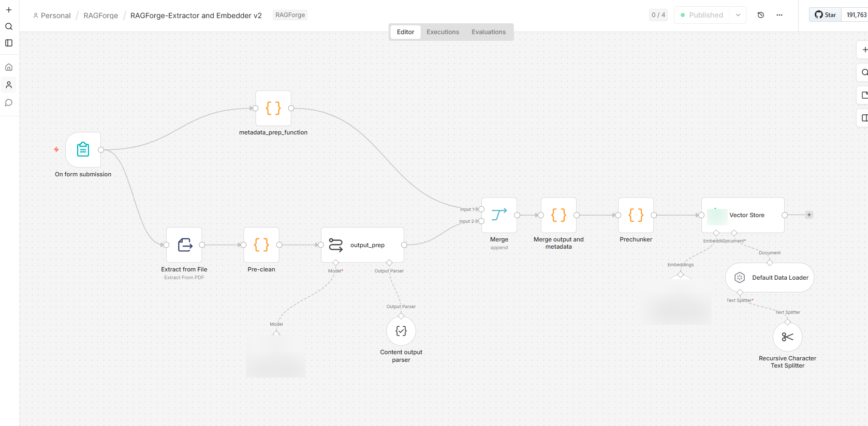Viewport: 868px width, 426px height.
Task: Click the Embedding connector diamond on Vector Store
Action: [x=716, y=233]
